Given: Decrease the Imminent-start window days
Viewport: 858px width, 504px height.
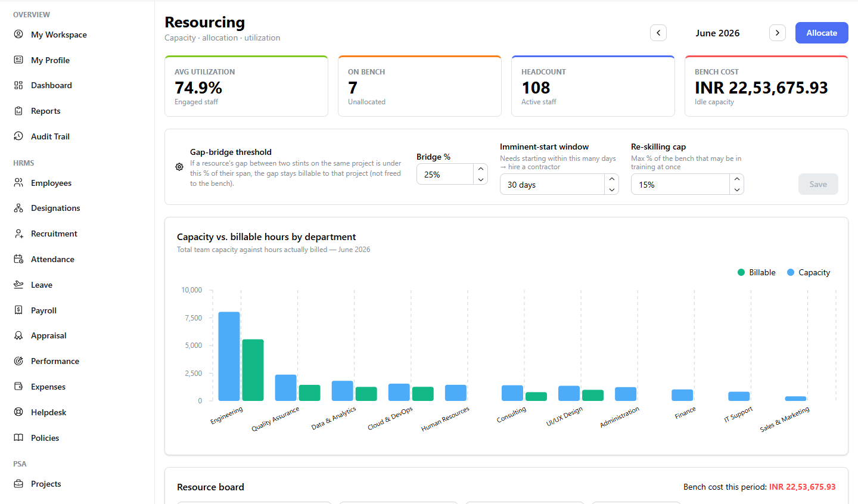Looking at the screenshot, I should (612, 189).
